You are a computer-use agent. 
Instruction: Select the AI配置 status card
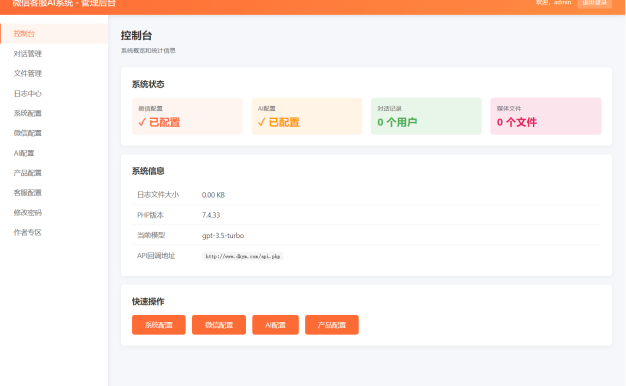click(307, 116)
